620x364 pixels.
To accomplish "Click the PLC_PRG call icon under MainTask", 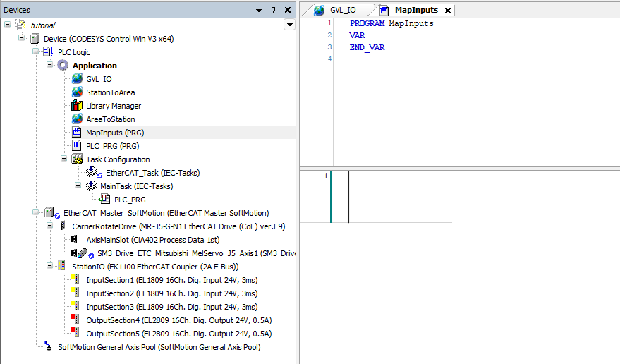I will click(x=105, y=199).
